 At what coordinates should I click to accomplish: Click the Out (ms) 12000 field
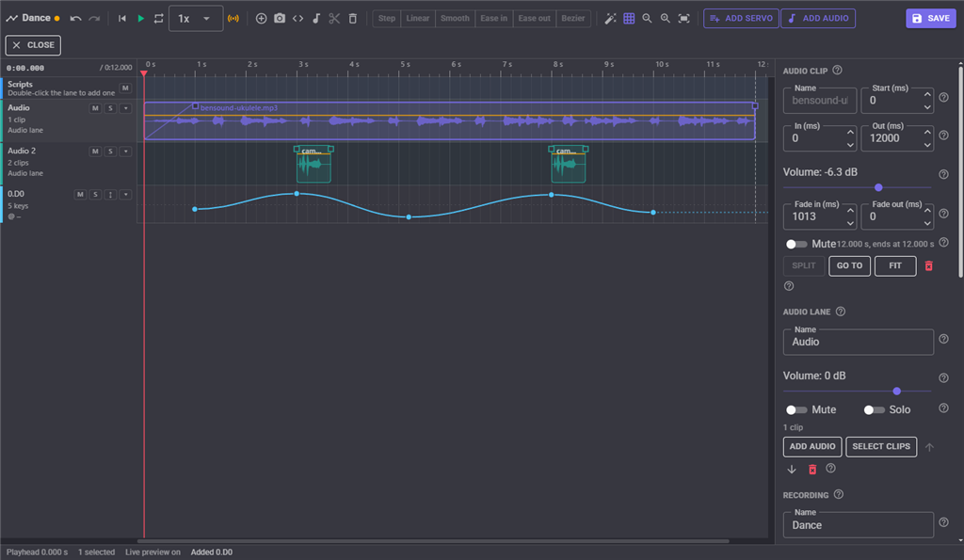tap(897, 138)
